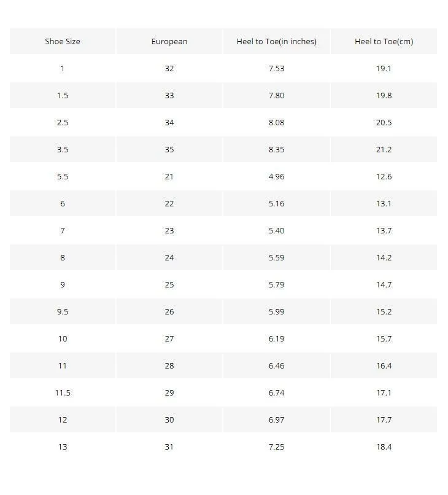Image resolution: width=448 pixels, height=495 pixels.
Task: Click shoe size 5.5 row label
Action: click(x=63, y=176)
